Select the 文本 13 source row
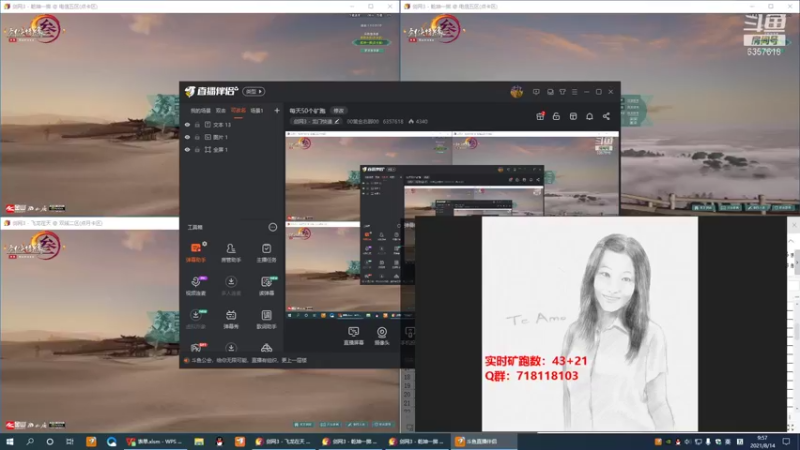The image size is (800, 450). [x=232, y=124]
